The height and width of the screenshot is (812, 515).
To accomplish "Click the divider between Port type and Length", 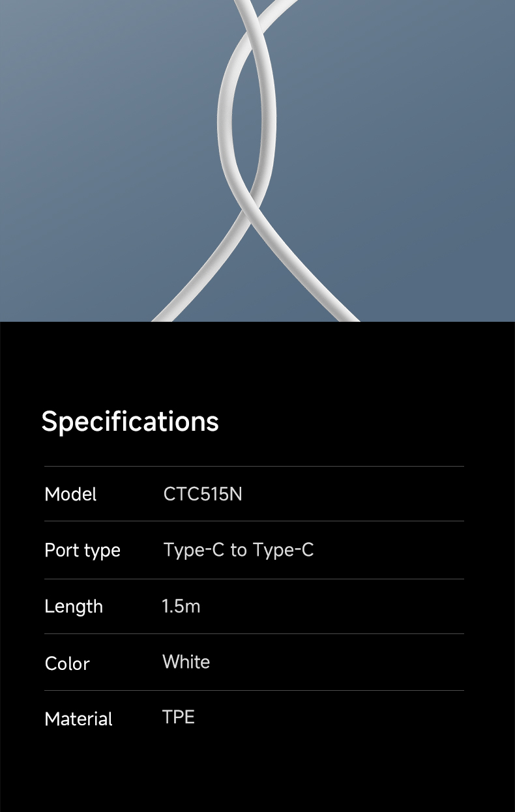I will (x=254, y=579).
